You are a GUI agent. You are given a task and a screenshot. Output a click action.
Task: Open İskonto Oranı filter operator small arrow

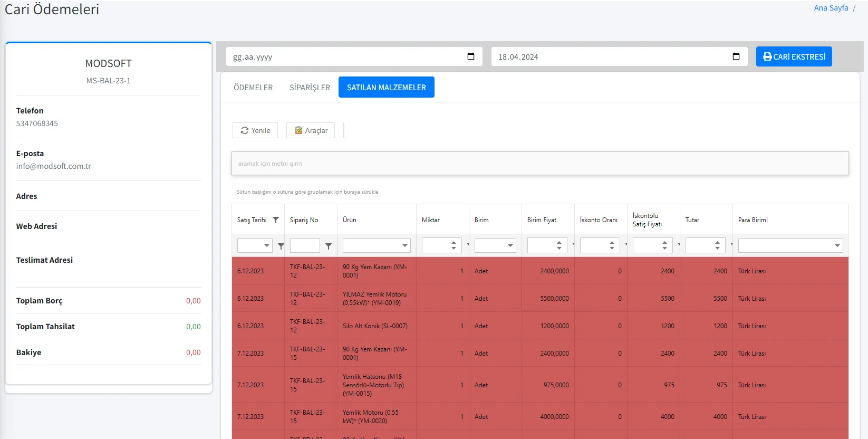click(626, 245)
